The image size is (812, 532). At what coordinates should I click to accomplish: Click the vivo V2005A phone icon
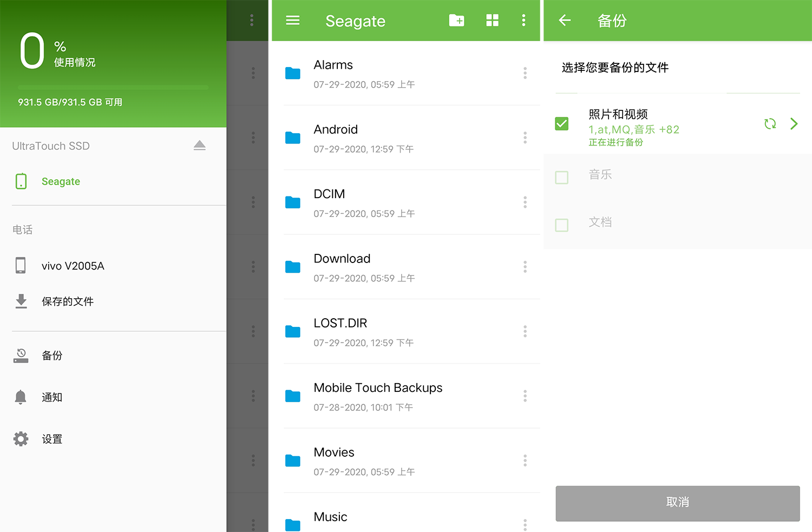[21, 265]
